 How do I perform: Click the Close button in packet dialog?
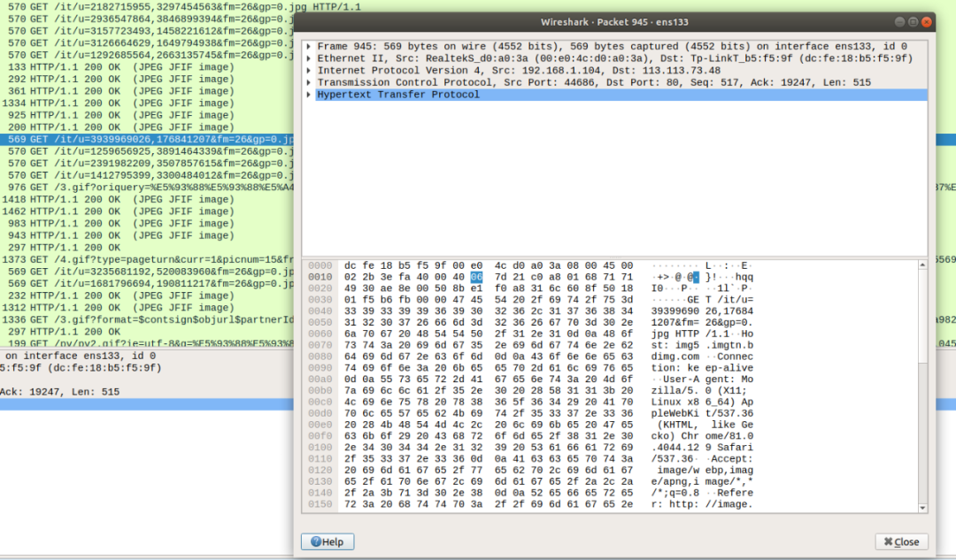pos(901,541)
